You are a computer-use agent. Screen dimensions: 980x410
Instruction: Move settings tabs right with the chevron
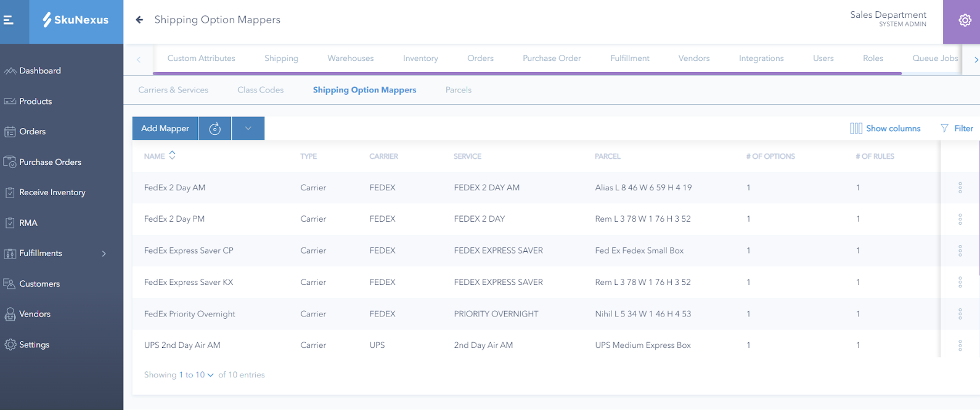point(976,60)
